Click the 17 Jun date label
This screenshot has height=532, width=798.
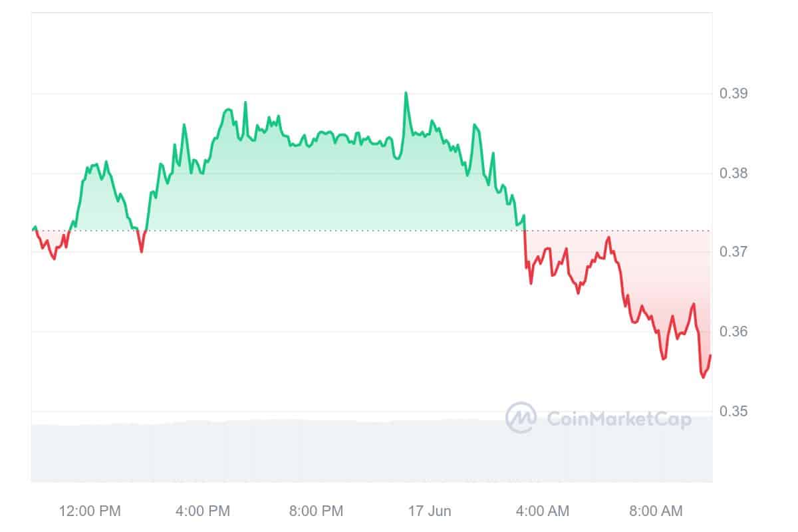(x=430, y=511)
